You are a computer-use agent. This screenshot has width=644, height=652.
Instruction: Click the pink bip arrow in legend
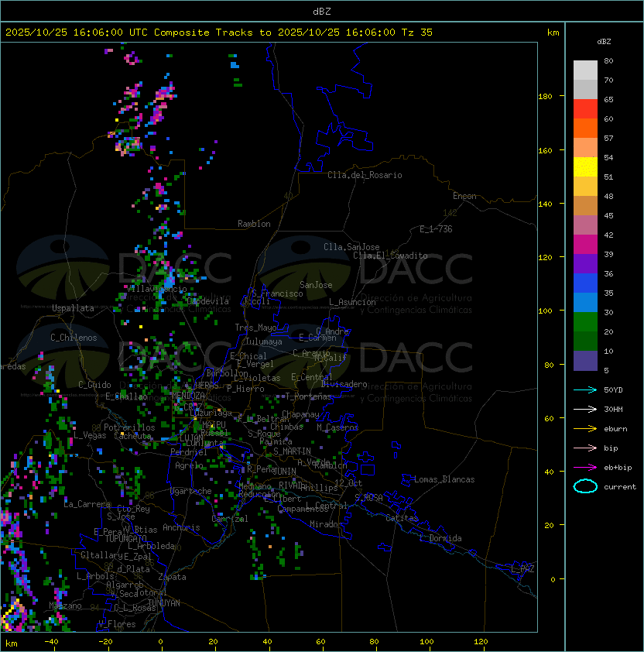click(585, 448)
